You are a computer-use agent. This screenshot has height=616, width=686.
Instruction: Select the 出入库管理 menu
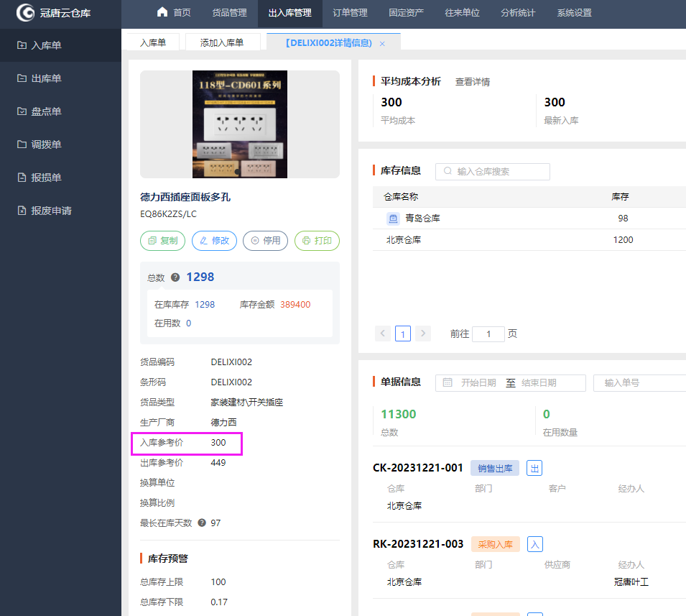(x=289, y=13)
